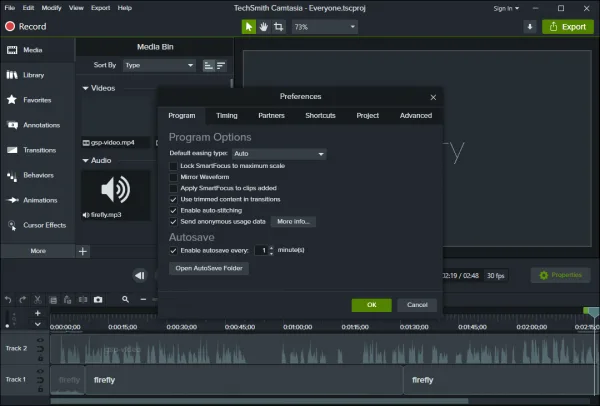Viewport: 600px width, 406px height.
Task: Select the arrow Edit mode tool
Action: (x=248, y=27)
